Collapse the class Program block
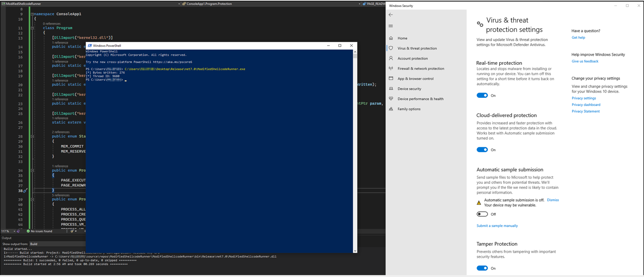Screen dimensions: 644x277 [32, 28]
